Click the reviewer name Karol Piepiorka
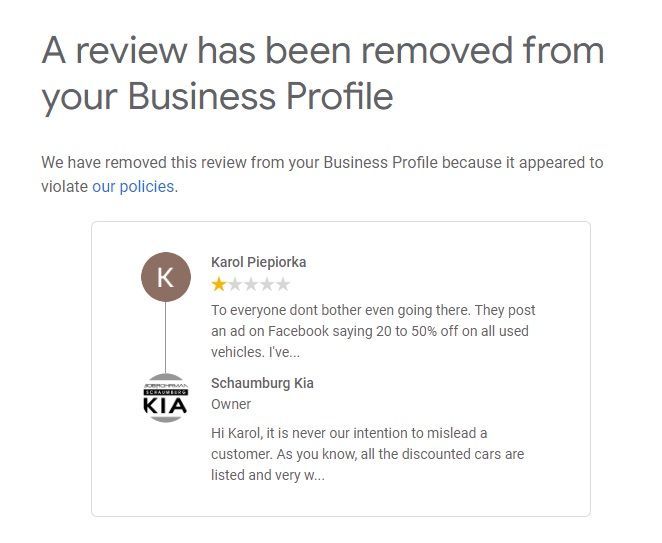This screenshot has height=543, width=662. tap(258, 262)
